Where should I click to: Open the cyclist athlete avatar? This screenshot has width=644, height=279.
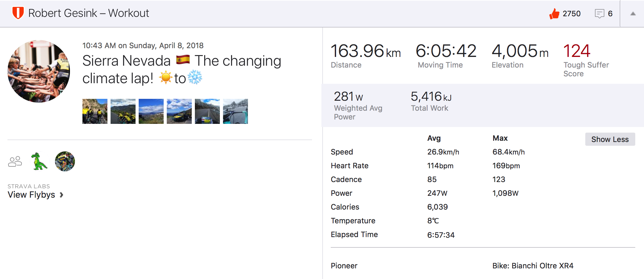click(65, 161)
